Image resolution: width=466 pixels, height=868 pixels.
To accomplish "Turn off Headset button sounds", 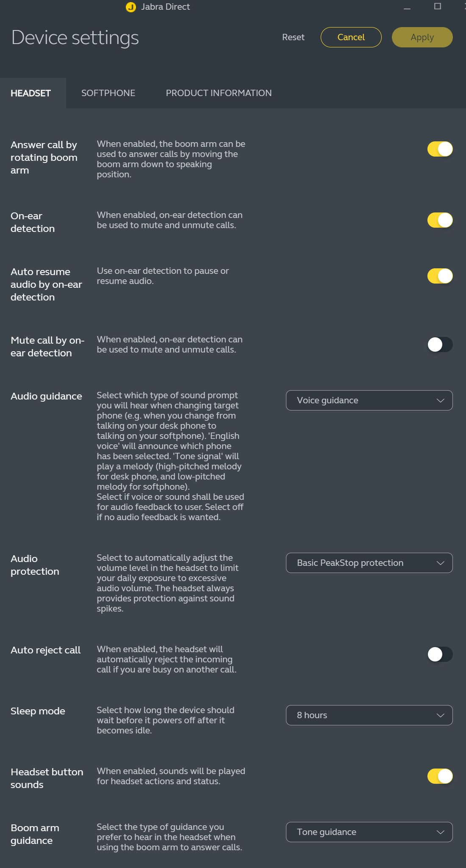I will tap(440, 776).
